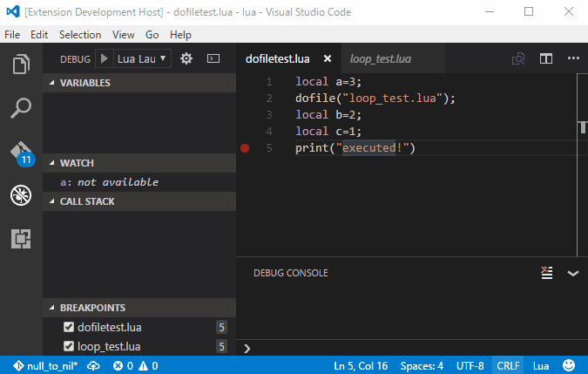Open the File menu
The width and height of the screenshot is (588, 374).
(12, 35)
